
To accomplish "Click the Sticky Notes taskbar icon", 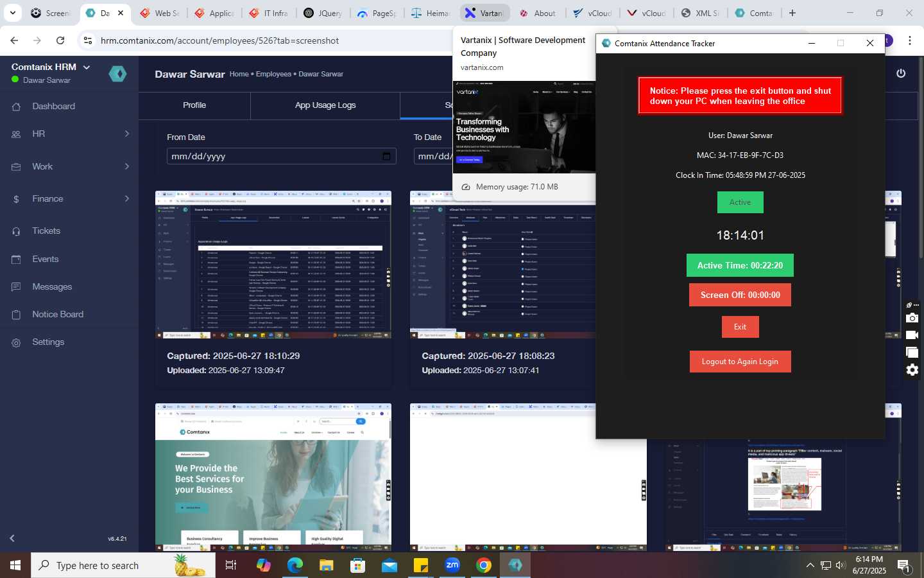I will tap(421, 565).
